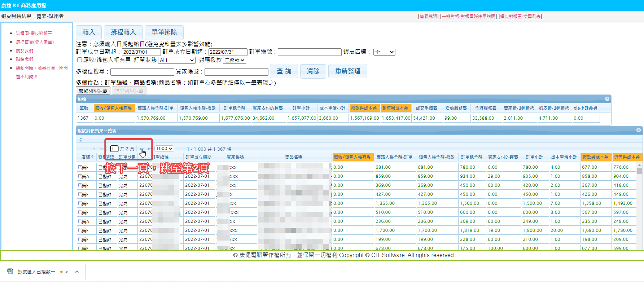This screenshot has width=644, height=282.
Task: Toggle the 應收/錢包入帳有異 checkbox
Action: (x=79, y=60)
